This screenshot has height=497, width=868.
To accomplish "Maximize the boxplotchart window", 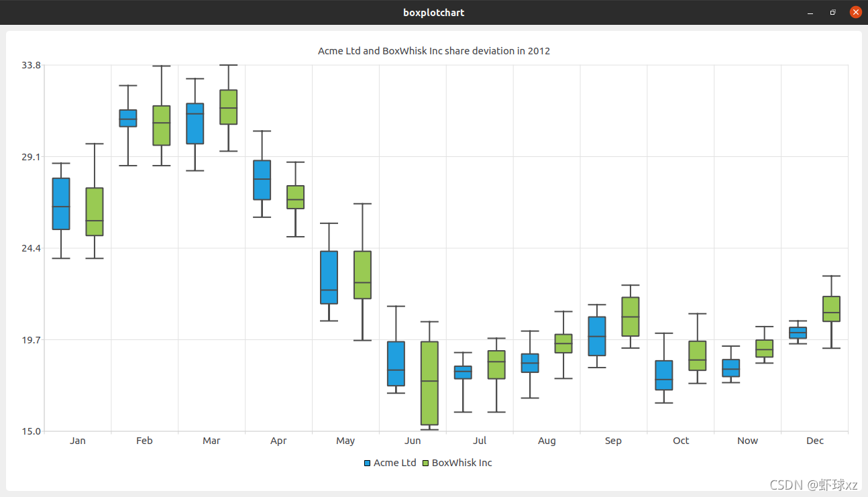I will coord(833,12).
